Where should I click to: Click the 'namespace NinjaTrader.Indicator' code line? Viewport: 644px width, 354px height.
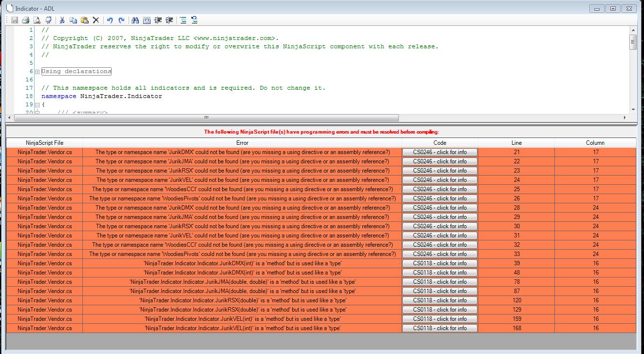tap(102, 97)
